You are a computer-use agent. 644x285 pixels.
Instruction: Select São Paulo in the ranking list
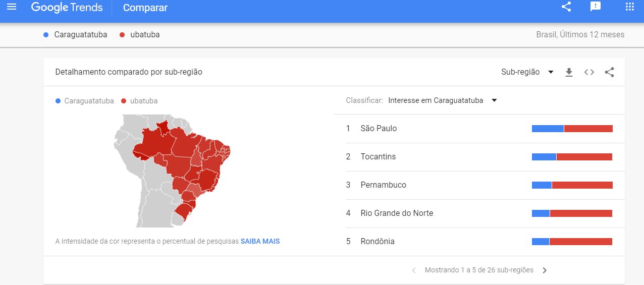click(379, 129)
